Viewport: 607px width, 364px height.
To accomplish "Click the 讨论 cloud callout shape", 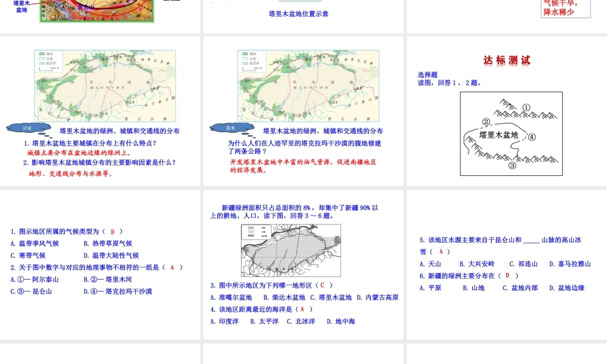I will [29, 129].
